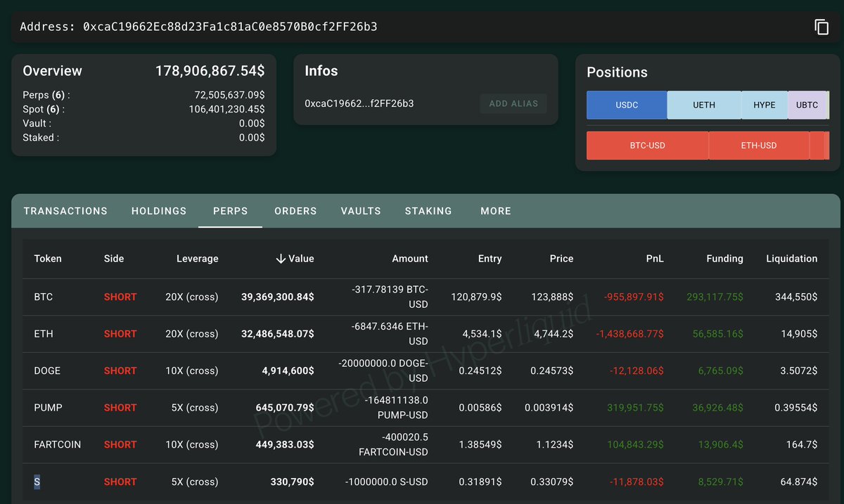Image resolution: width=844 pixels, height=504 pixels.
Task: Open the Staking tab
Action: (428, 211)
